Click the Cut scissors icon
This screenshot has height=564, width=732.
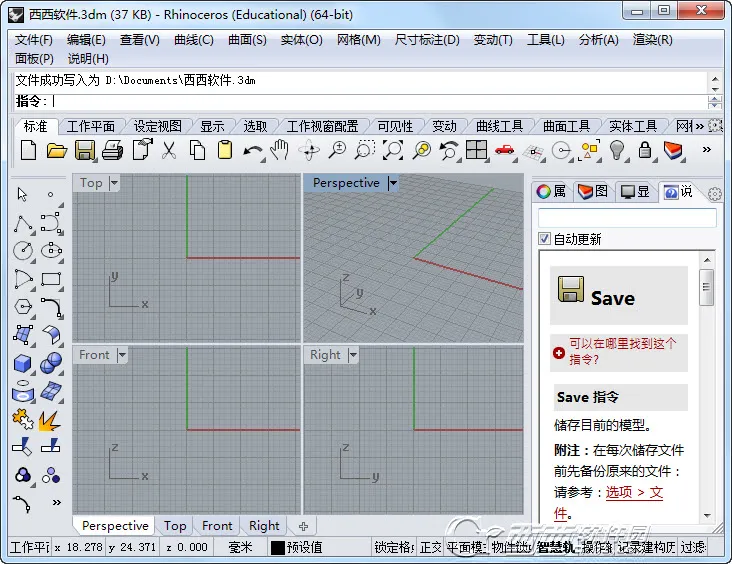pyautogui.click(x=169, y=150)
